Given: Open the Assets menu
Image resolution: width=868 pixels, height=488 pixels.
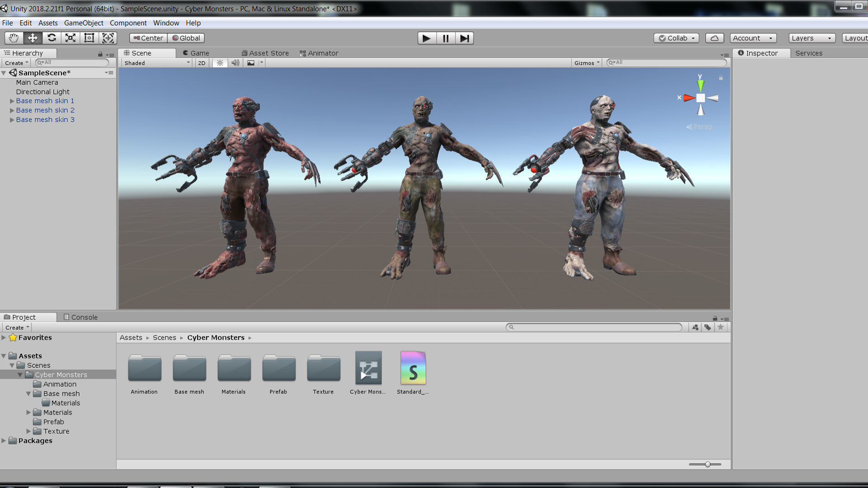Looking at the screenshot, I should click(48, 23).
